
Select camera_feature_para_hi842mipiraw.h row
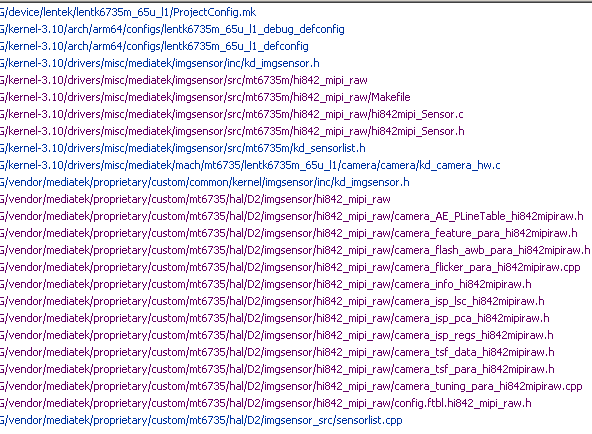289,233
